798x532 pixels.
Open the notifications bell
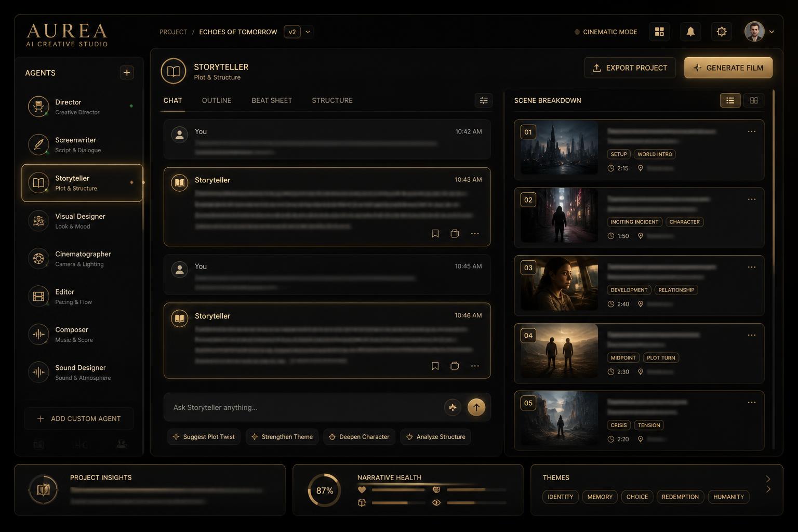tap(690, 32)
